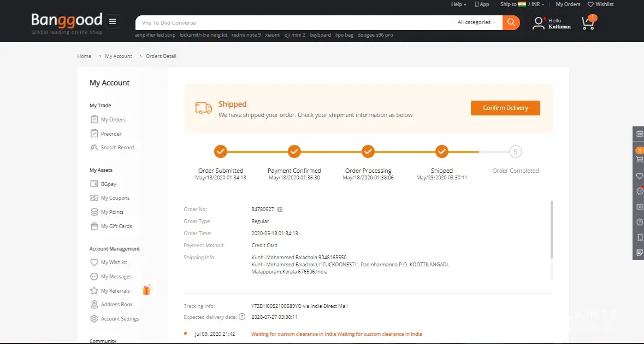
Task: Expand the All categories dropdown
Action: [476, 22]
